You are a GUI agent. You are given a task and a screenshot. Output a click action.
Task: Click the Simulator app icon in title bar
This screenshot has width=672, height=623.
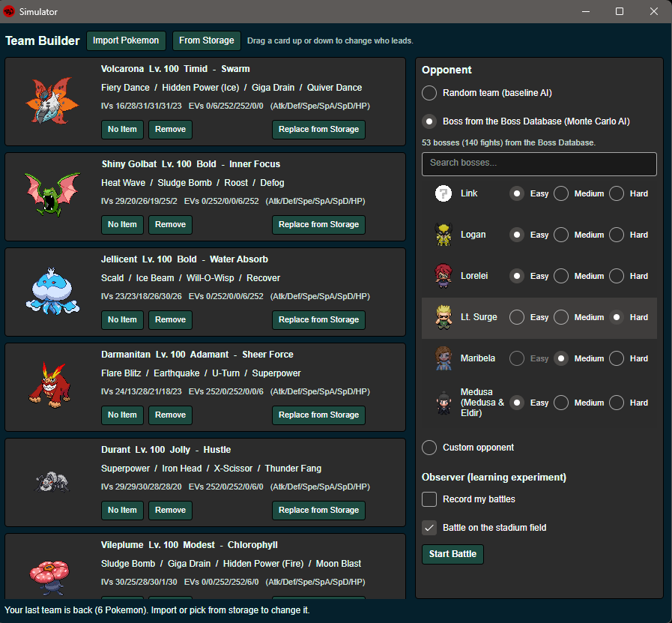point(9,11)
